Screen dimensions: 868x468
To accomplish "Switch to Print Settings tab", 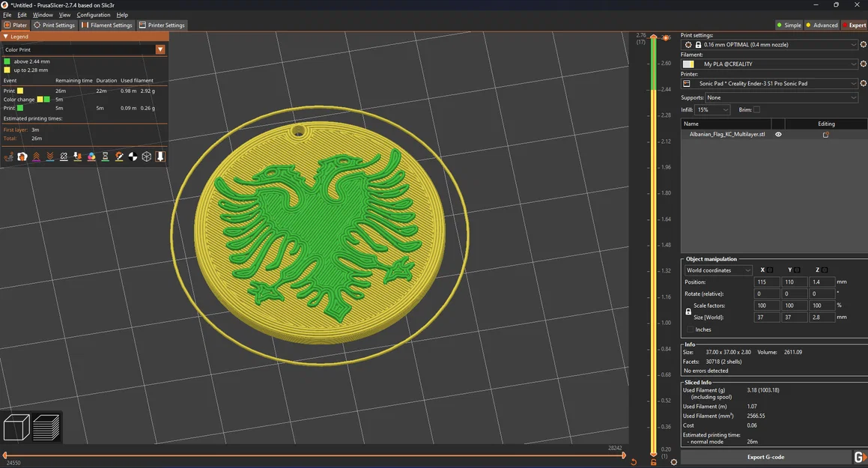I will coord(54,25).
